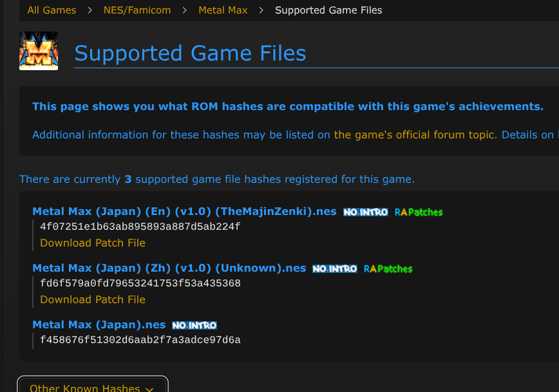The image size is (559, 392).
Task: Select hash 4f07251e1b63ab895893a887d5ab224f
Action: 140,227
